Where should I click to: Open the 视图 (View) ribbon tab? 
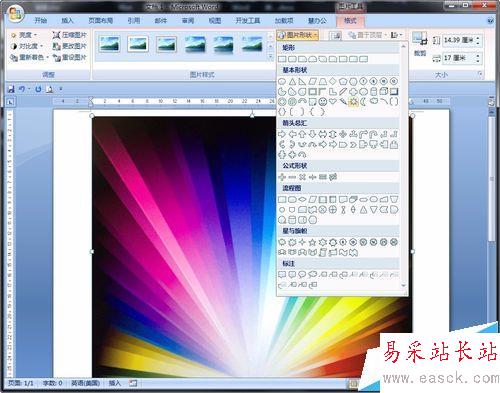pyautogui.click(x=215, y=21)
